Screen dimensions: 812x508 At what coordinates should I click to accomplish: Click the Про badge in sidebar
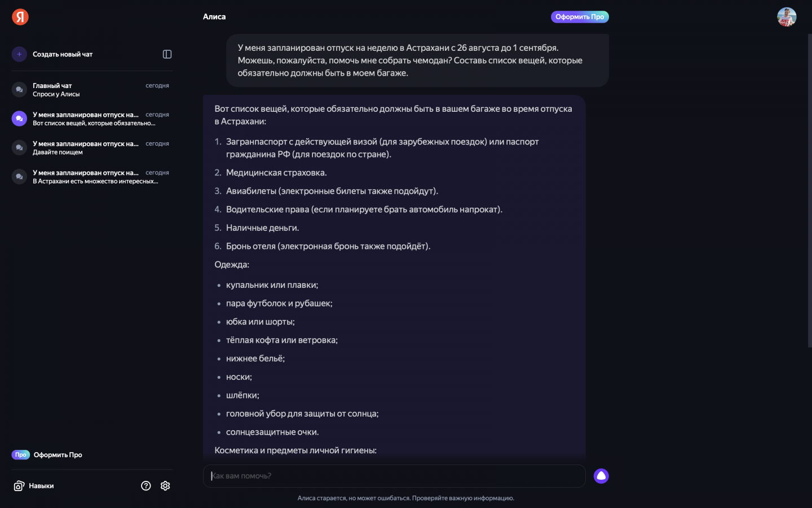[21, 455]
